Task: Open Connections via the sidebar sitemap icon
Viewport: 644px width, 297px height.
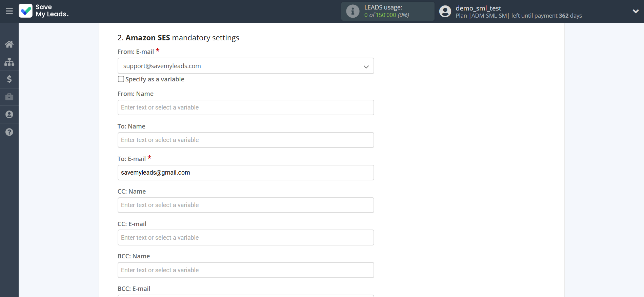Action: point(9,62)
